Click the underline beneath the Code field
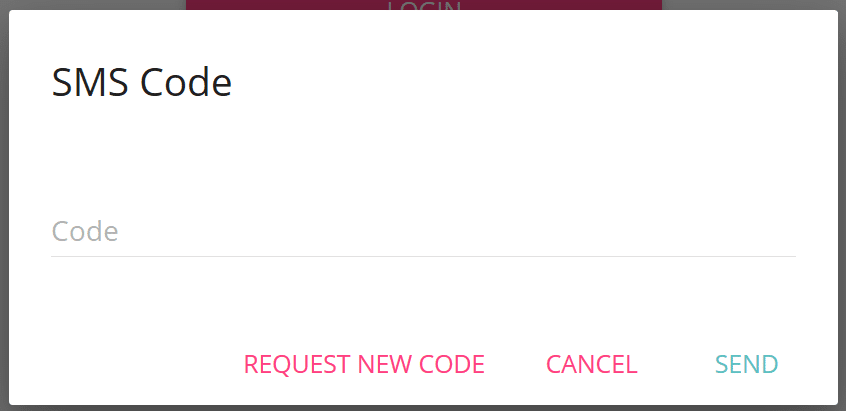 [423, 256]
